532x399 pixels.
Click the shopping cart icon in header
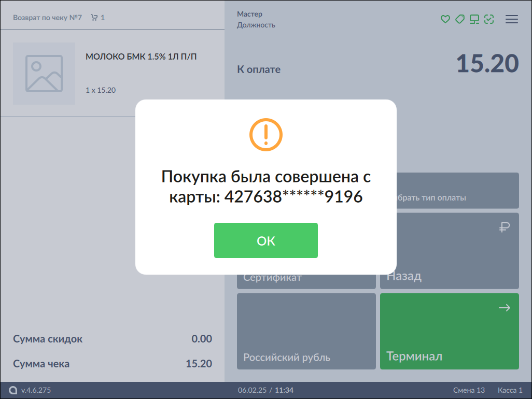(x=94, y=18)
